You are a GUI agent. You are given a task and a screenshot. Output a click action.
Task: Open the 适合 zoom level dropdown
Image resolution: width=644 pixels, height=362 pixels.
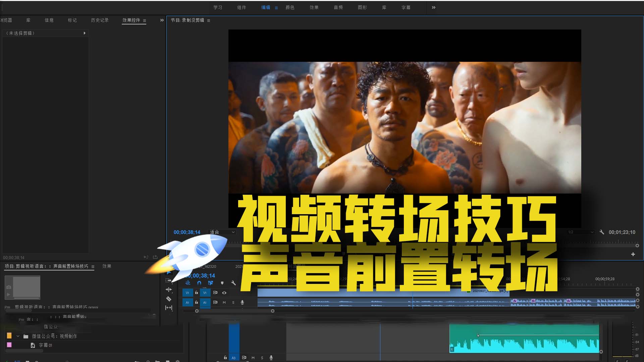222,232
